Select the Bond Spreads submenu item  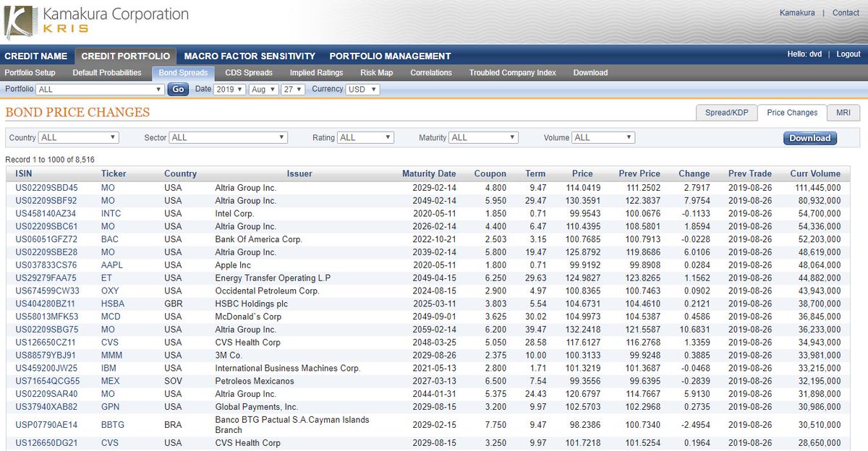coord(183,72)
